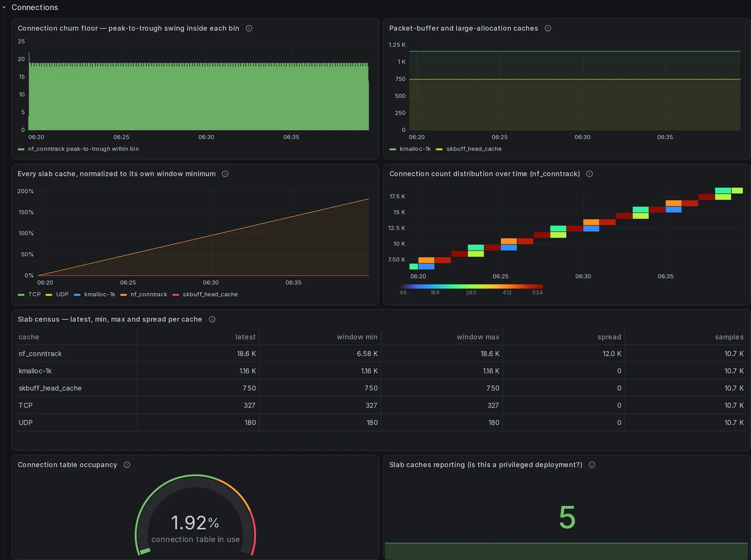
Task: Show info icon for Connection table occupancy
Action: coord(127,465)
